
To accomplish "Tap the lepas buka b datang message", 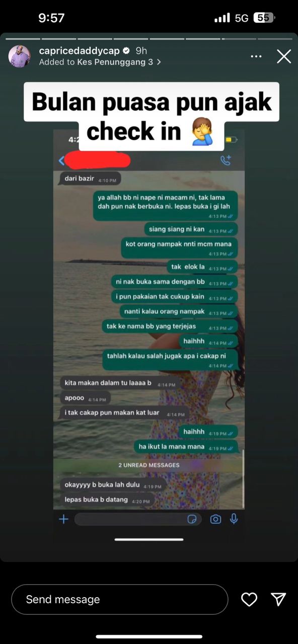I will 96,500.
